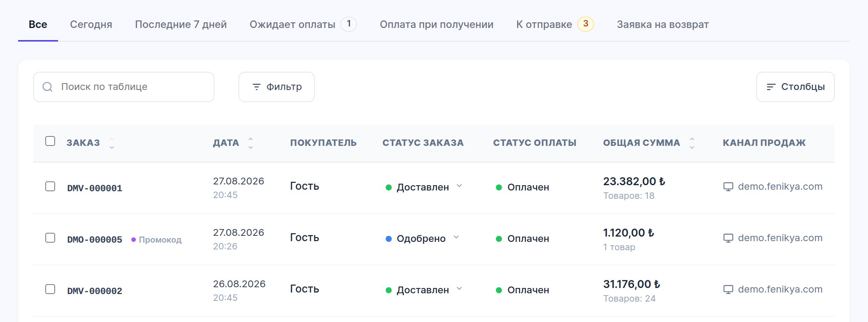Image resolution: width=868 pixels, height=322 pixels.
Task: Check the box for order DMV-000002
Action: [50, 289]
